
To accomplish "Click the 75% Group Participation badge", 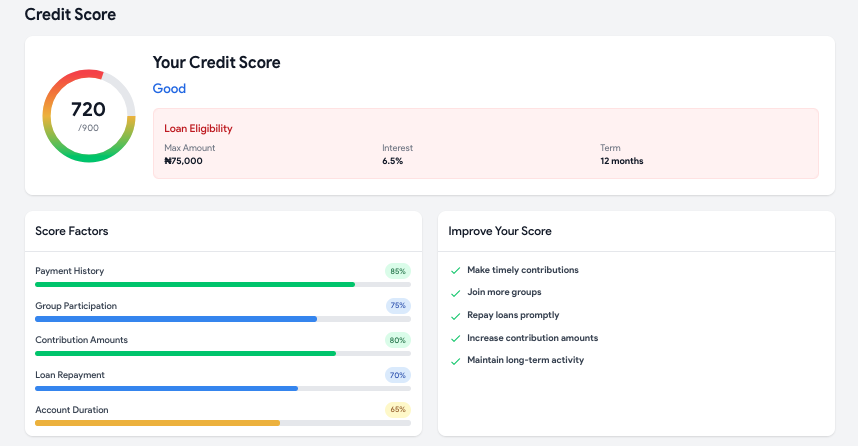I will tap(398, 305).
